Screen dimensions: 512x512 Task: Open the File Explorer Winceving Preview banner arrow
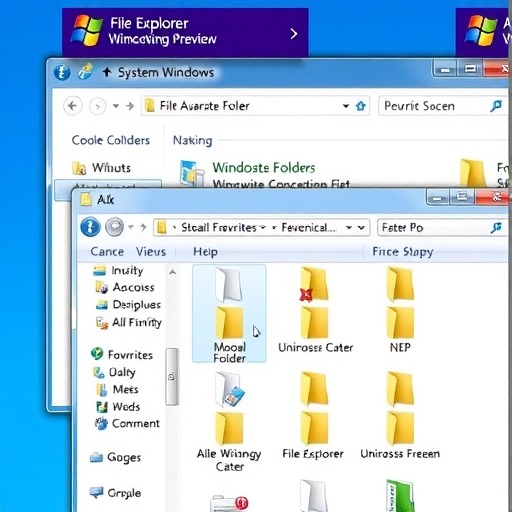[294, 34]
